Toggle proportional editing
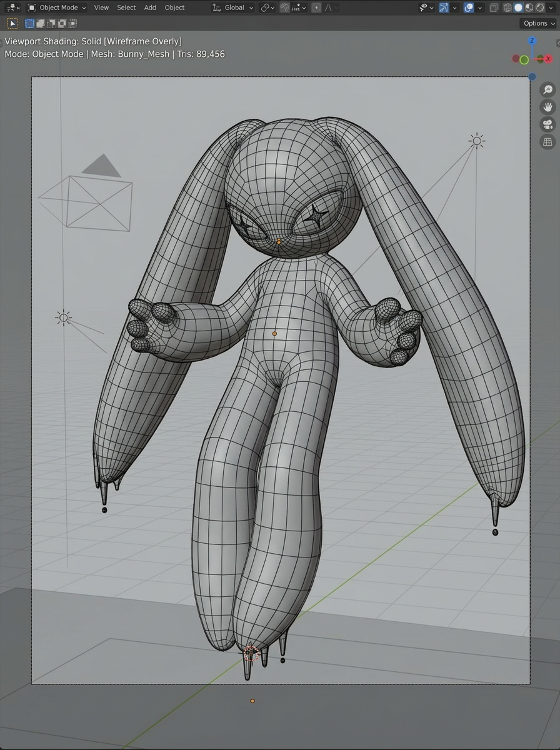 [x=316, y=7]
